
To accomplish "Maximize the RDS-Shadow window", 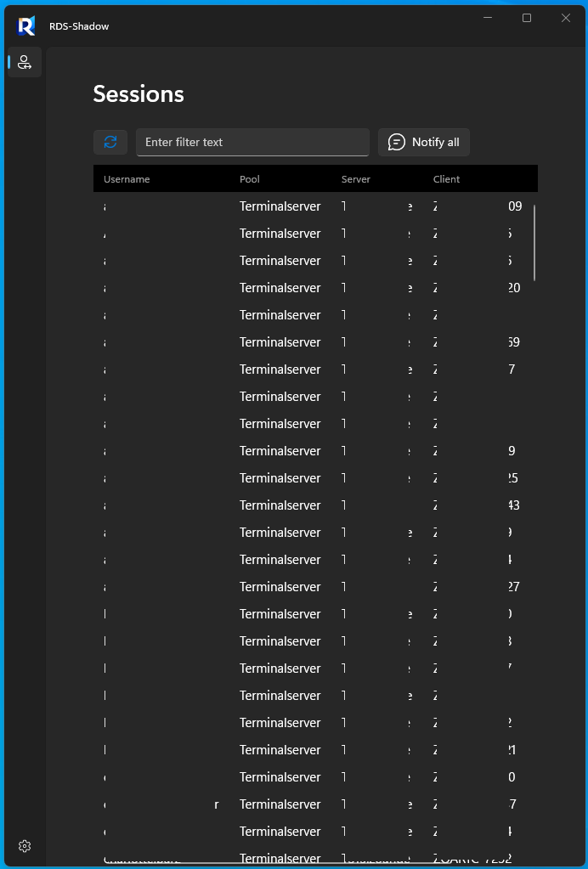I will pyautogui.click(x=527, y=18).
